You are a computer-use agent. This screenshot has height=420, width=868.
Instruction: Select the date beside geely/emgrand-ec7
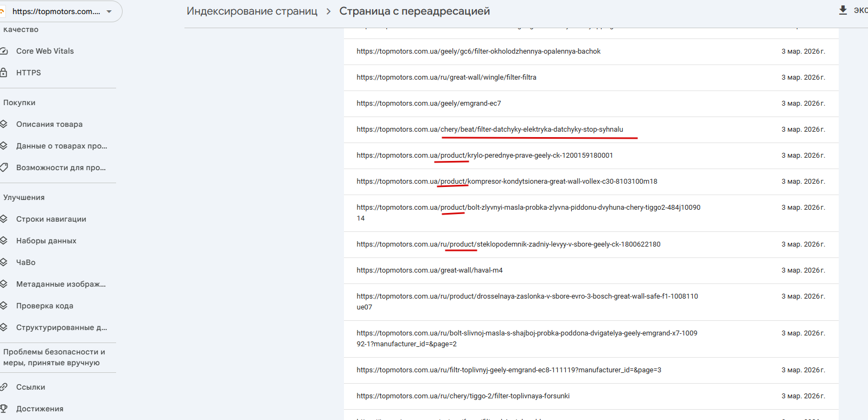(803, 104)
